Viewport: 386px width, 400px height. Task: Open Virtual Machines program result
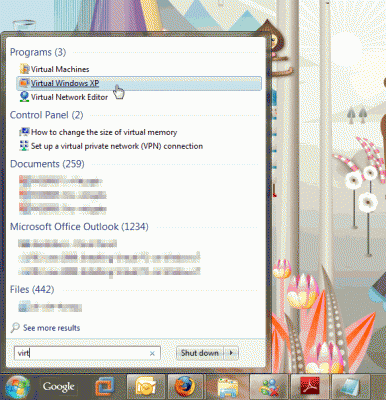60,69
